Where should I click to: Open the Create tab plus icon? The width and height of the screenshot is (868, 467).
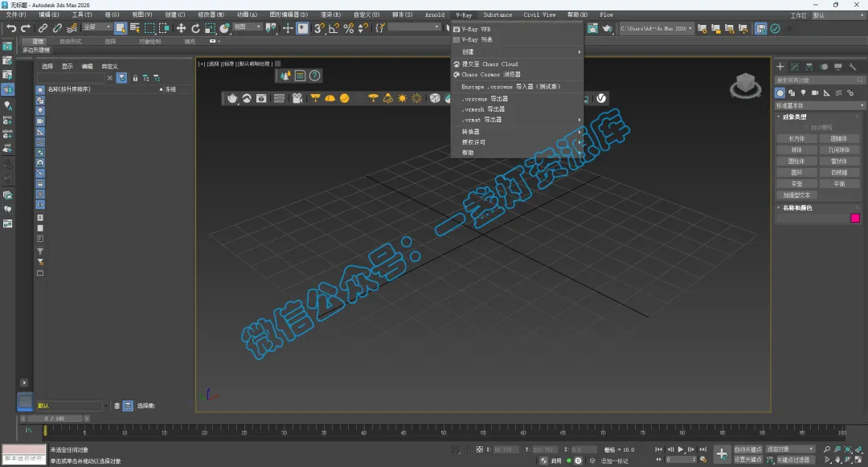click(x=780, y=67)
